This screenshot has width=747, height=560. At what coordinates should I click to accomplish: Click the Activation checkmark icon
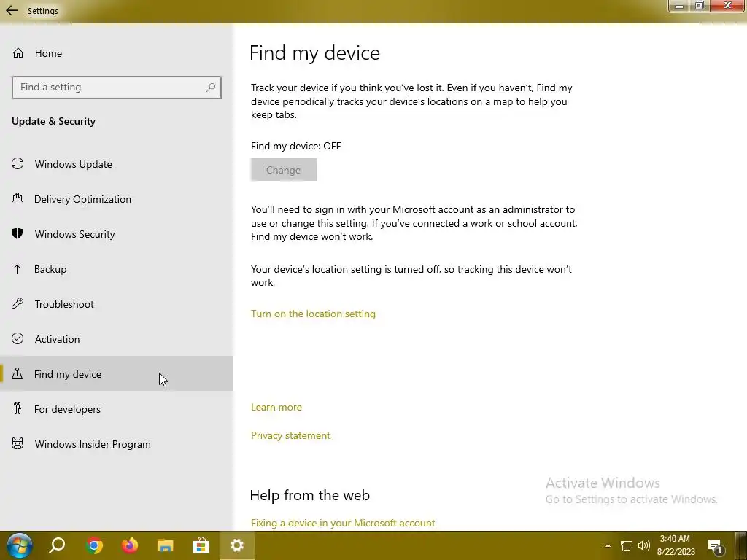click(18, 338)
